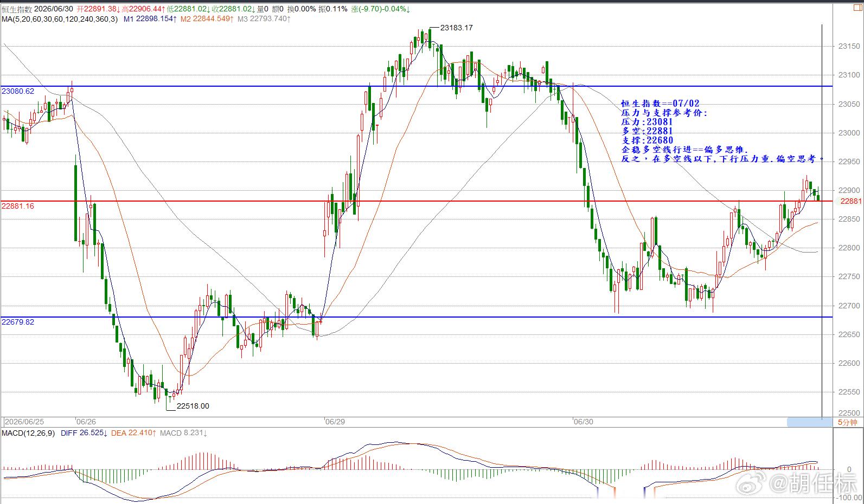The height and width of the screenshot is (504, 864).
Task: Click the MA(5,20,60,30,60,120,240,360,3) indicator parameters label
Action: tap(60, 19)
